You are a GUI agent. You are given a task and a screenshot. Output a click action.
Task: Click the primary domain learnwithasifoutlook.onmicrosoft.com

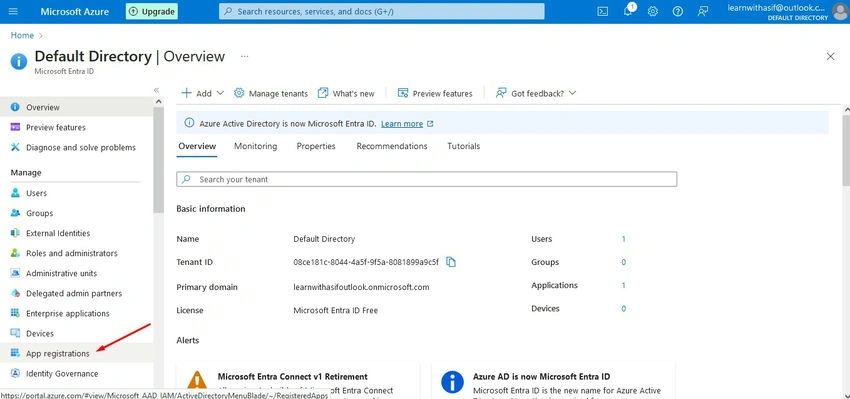pos(361,287)
